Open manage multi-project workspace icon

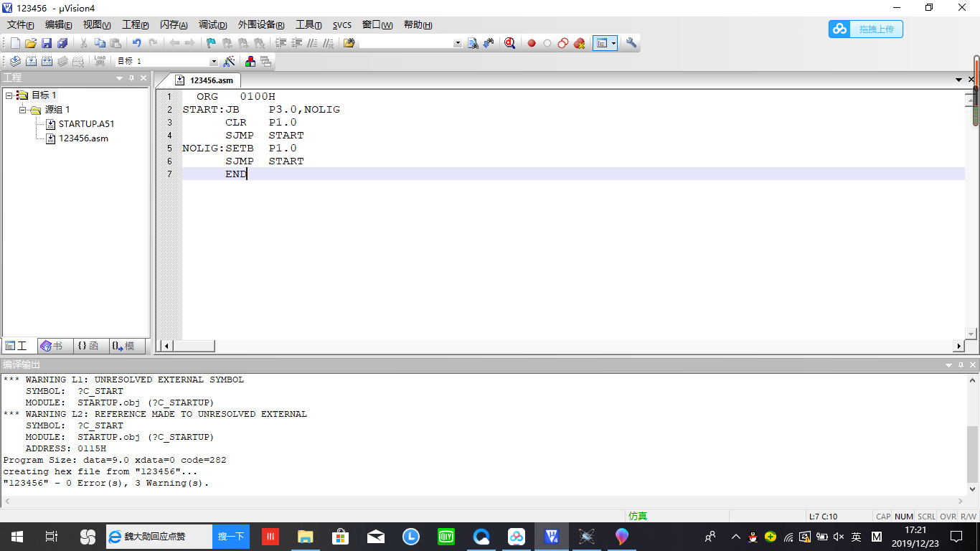pyautogui.click(x=265, y=61)
